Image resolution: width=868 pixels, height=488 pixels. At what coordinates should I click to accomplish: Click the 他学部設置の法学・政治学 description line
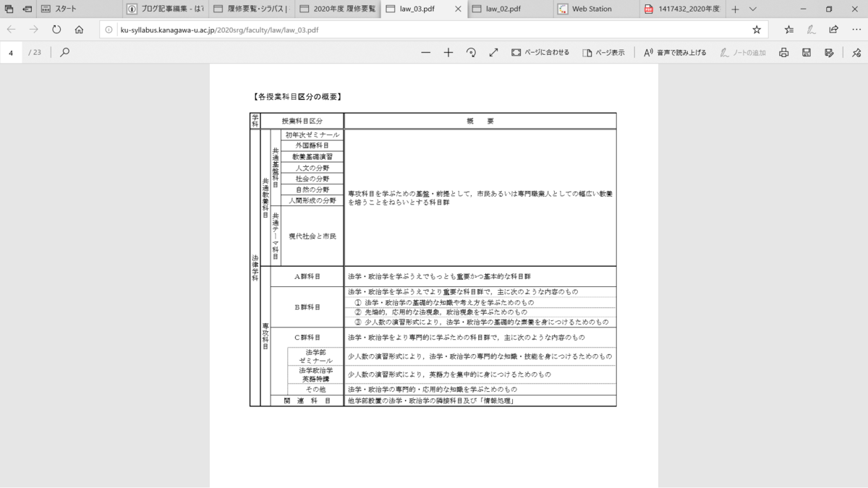[431, 401]
